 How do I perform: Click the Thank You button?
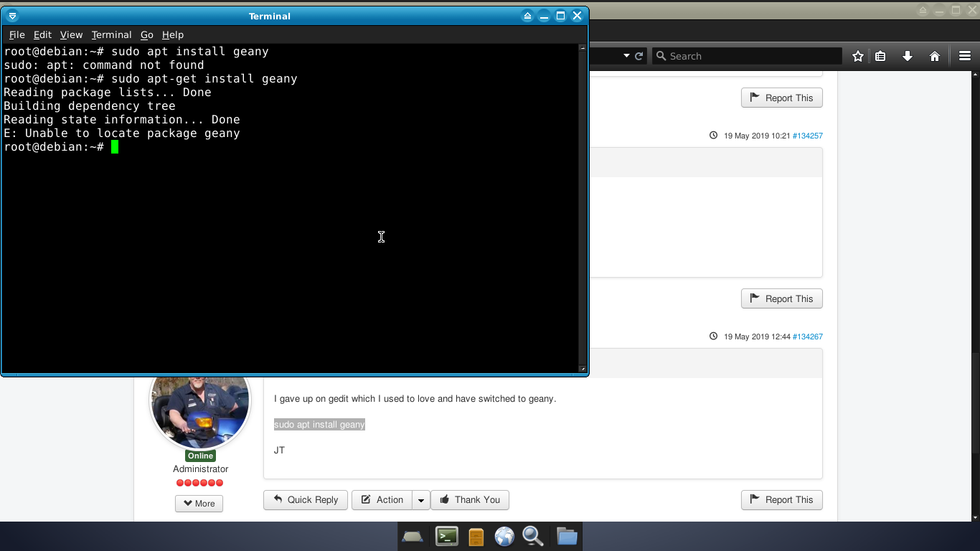coord(470,500)
